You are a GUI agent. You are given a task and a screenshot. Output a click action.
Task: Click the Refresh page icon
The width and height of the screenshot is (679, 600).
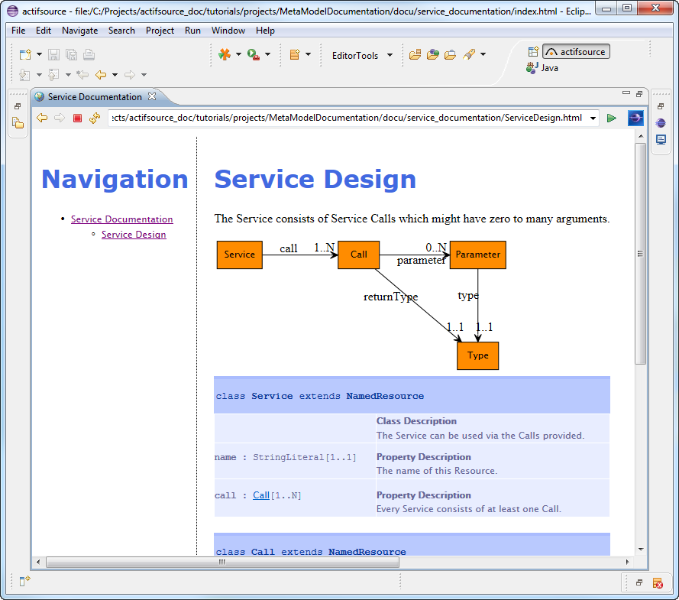coord(94,118)
